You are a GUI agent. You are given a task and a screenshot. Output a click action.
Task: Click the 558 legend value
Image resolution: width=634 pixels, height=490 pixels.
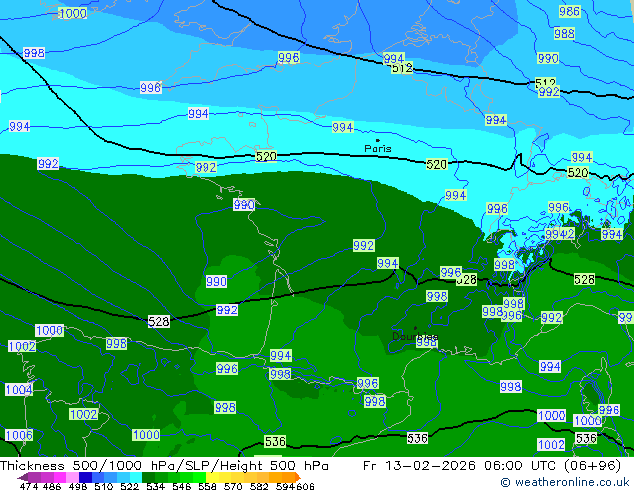[207, 486]
